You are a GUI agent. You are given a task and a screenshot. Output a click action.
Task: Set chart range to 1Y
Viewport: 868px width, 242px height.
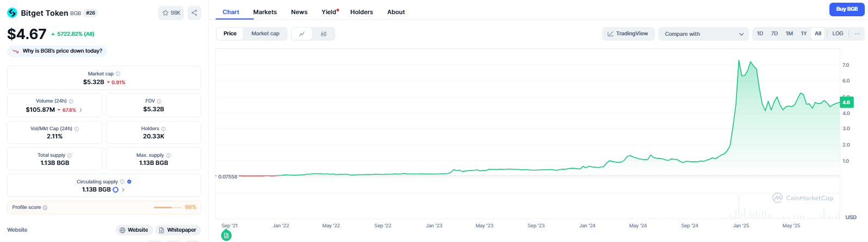pyautogui.click(x=803, y=34)
